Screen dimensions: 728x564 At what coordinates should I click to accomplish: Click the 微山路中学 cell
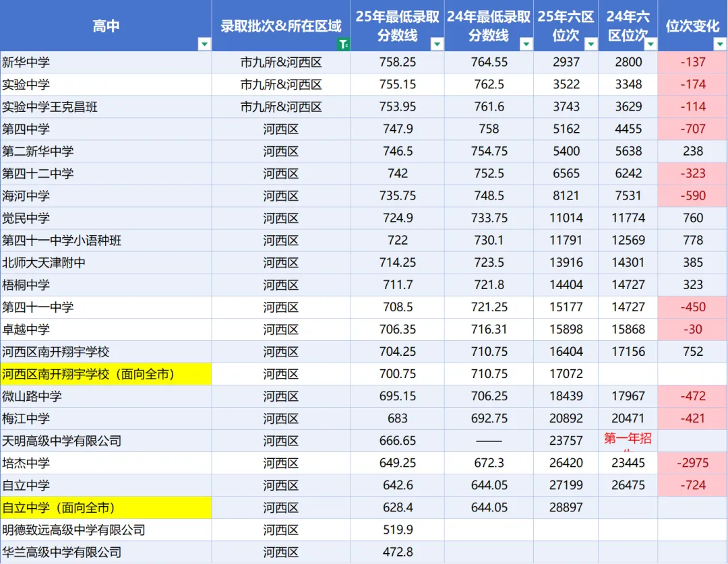coord(106,396)
